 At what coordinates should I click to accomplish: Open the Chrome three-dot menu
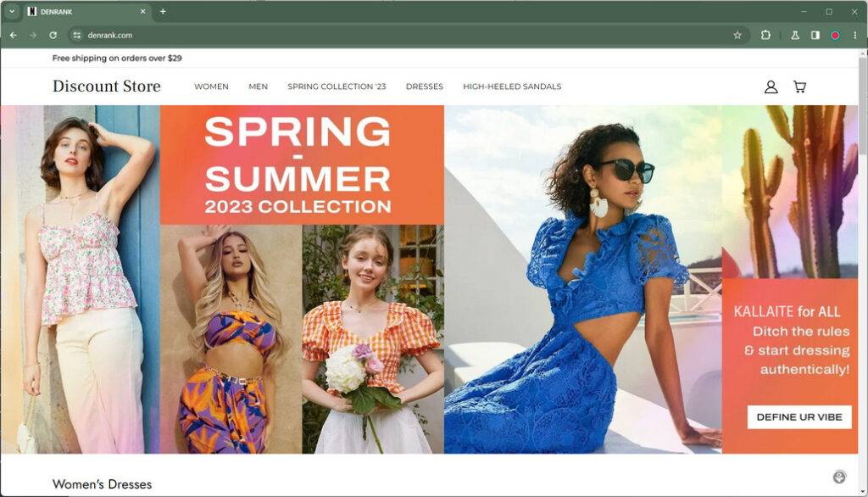tap(855, 35)
